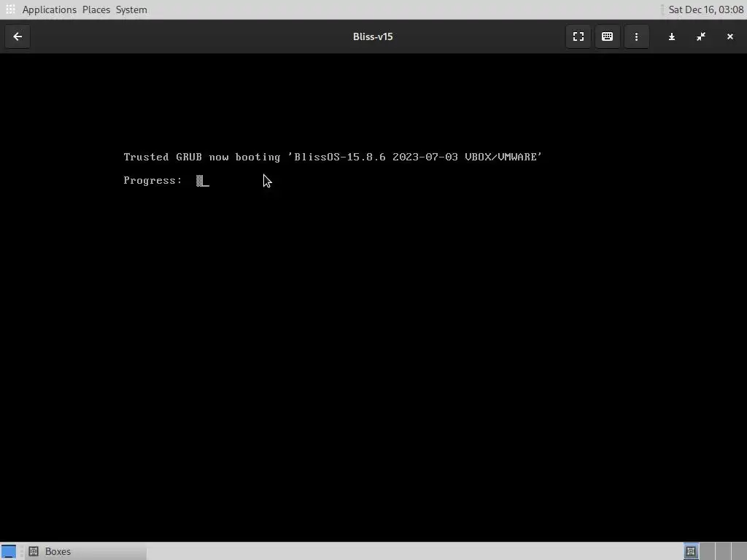The width and height of the screenshot is (747, 560).
Task: Go back using the arrow button
Action: [18, 36]
